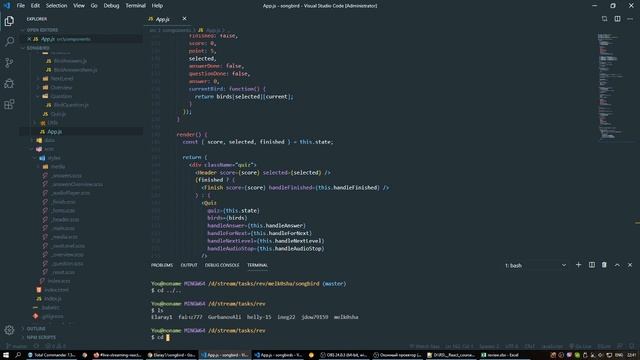Open More Actions ellipsis in editor title bar
This screenshot has height=360, width=640.
click(630, 19)
